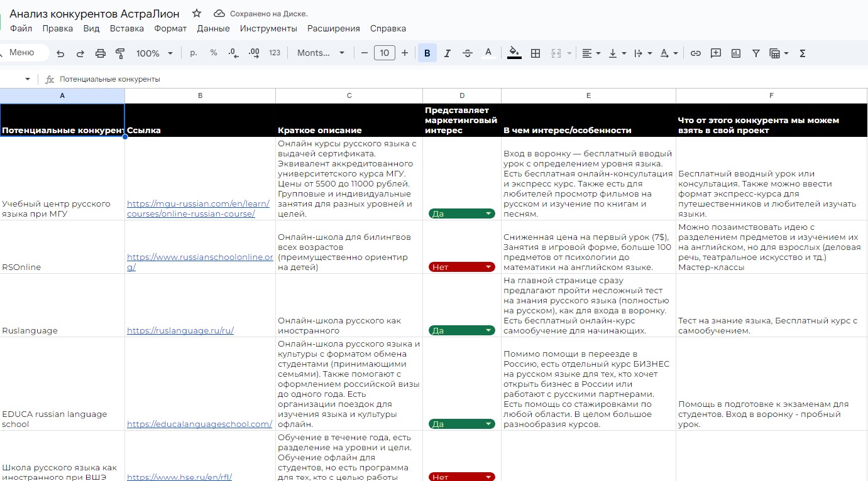
Task: Open the fill color bucket
Action: coord(514,53)
